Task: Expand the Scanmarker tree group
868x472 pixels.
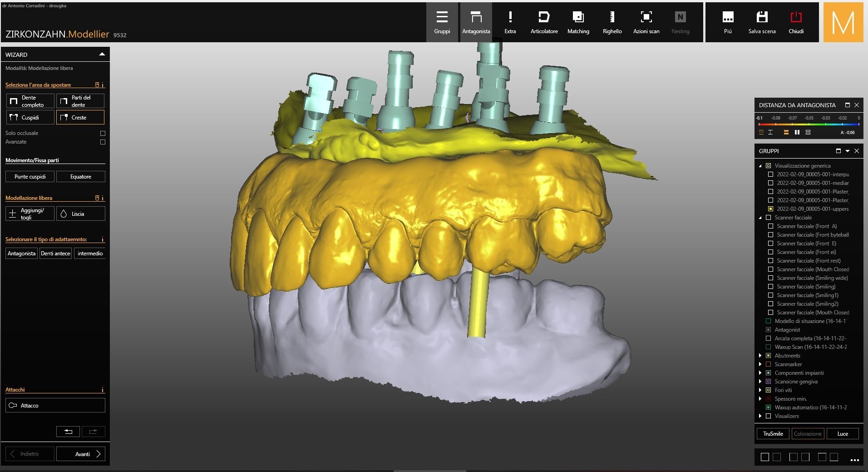Action: (760, 364)
